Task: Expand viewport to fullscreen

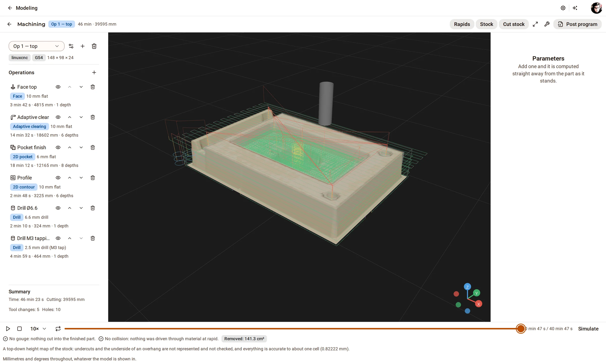Action: pos(535,24)
